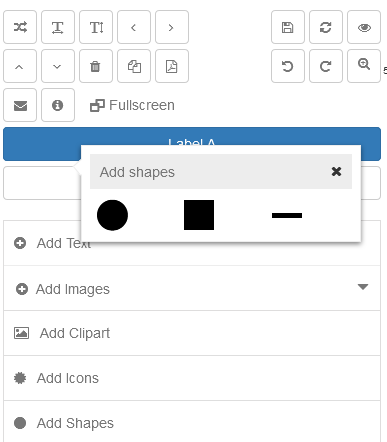Open the Add Icons menu item
Viewport: 387px width, 442px height.
coord(192,378)
